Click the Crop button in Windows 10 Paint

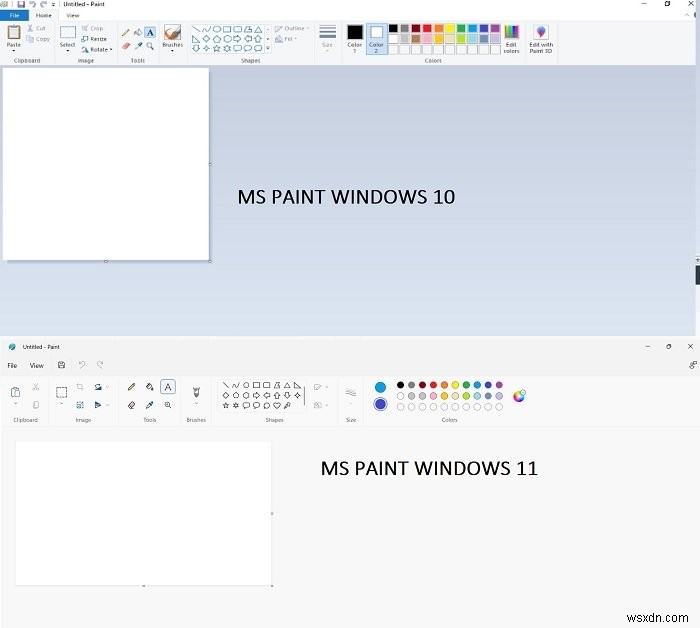92,28
